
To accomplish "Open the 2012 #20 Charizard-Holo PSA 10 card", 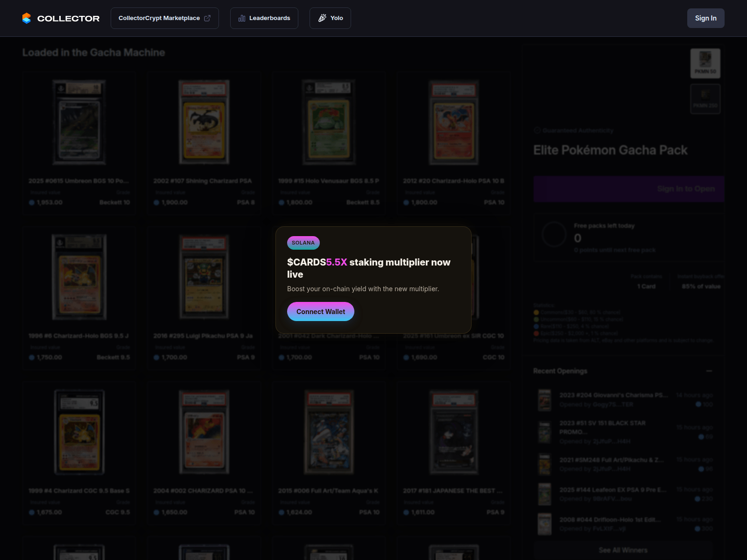I will (x=454, y=143).
